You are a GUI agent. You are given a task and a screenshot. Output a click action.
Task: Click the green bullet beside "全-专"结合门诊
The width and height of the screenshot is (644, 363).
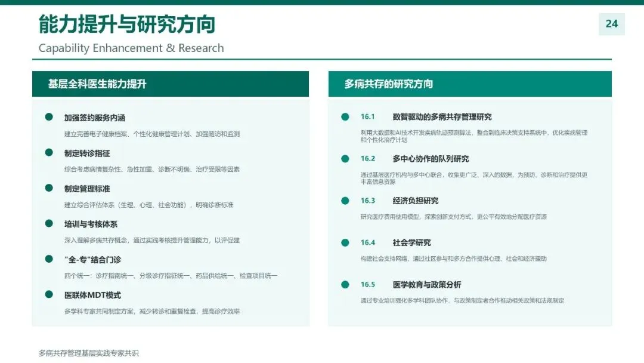click(49, 259)
